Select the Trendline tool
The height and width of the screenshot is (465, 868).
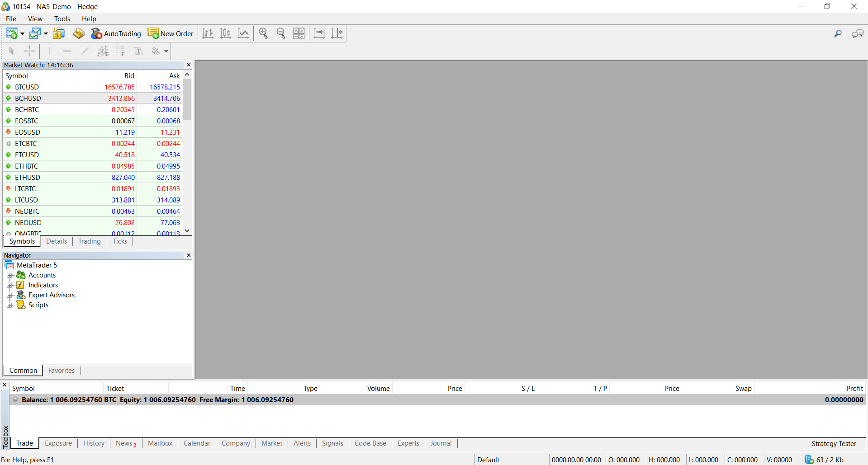click(x=85, y=51)
